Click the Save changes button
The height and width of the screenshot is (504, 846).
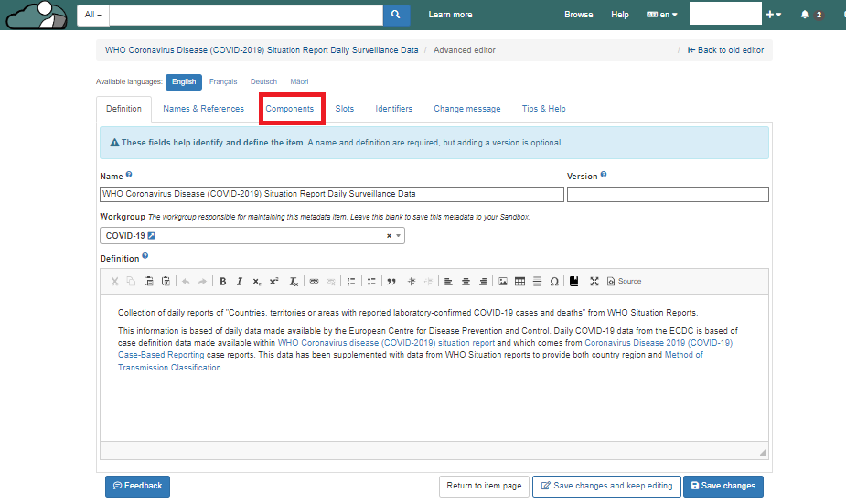coord(723,486)
